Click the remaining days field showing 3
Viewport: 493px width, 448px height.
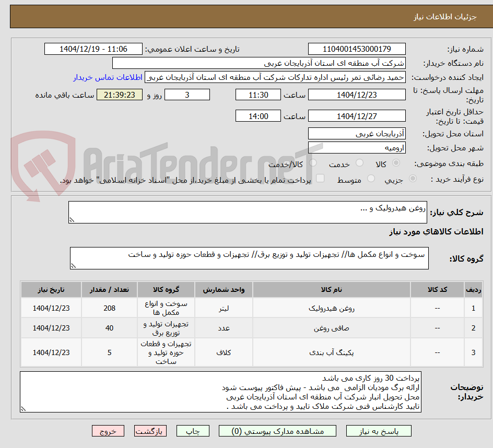click(187, 95)
